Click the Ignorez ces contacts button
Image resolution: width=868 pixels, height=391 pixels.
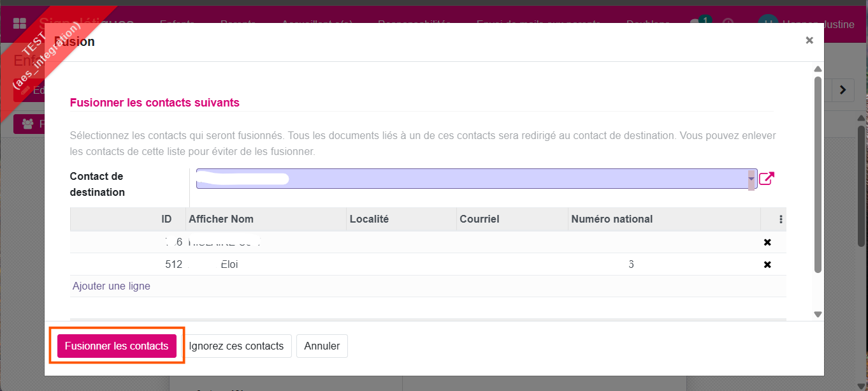coord(237,345)
